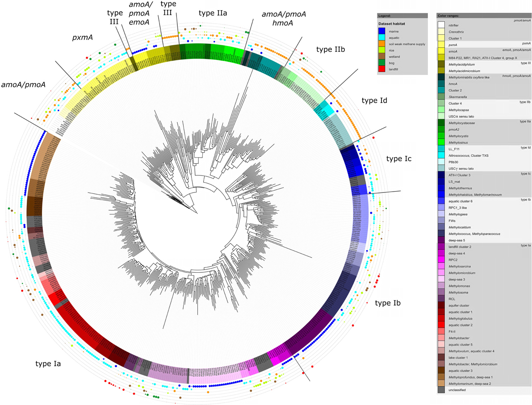532x405 pixels.
Task: Pick the yellow-green rice habitat swatch
Action: pos(382,50)
